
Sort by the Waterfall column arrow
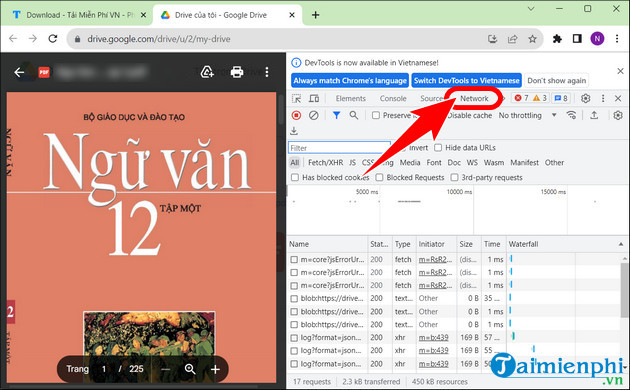621,244
